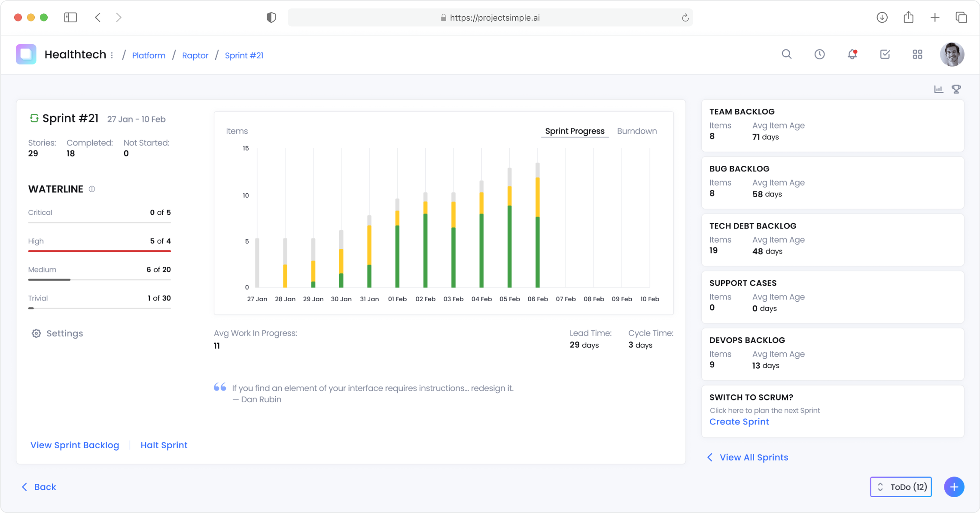980x513 pixels.
Task: Click the trophy icon
Action: (x=956, y=89)
